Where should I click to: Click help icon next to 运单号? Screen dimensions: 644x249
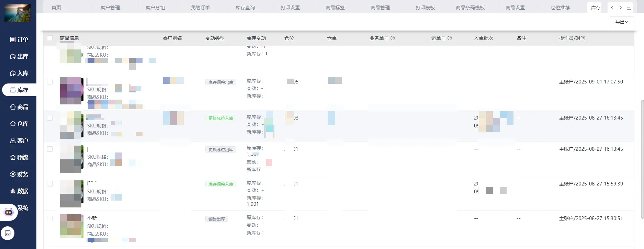[x=450, y=38]
